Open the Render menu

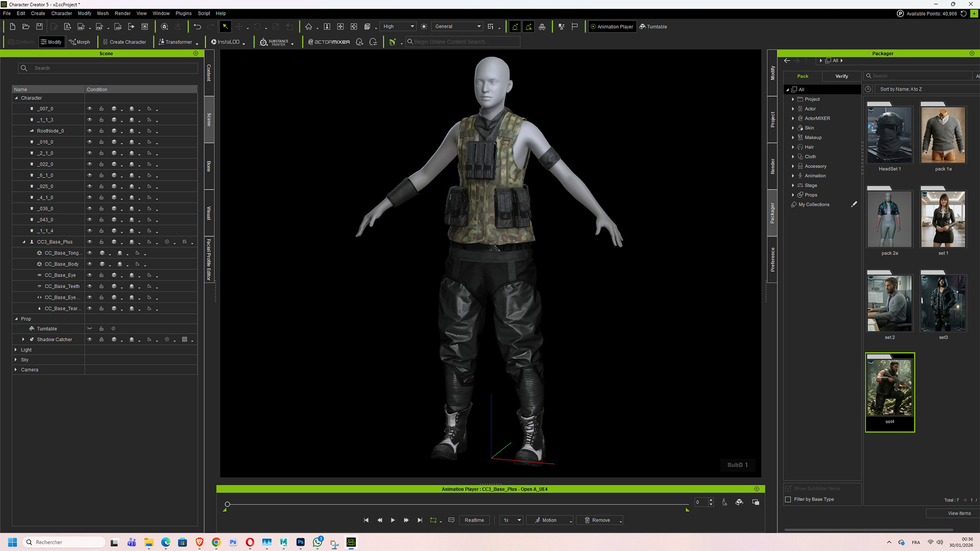click(122, 13)
